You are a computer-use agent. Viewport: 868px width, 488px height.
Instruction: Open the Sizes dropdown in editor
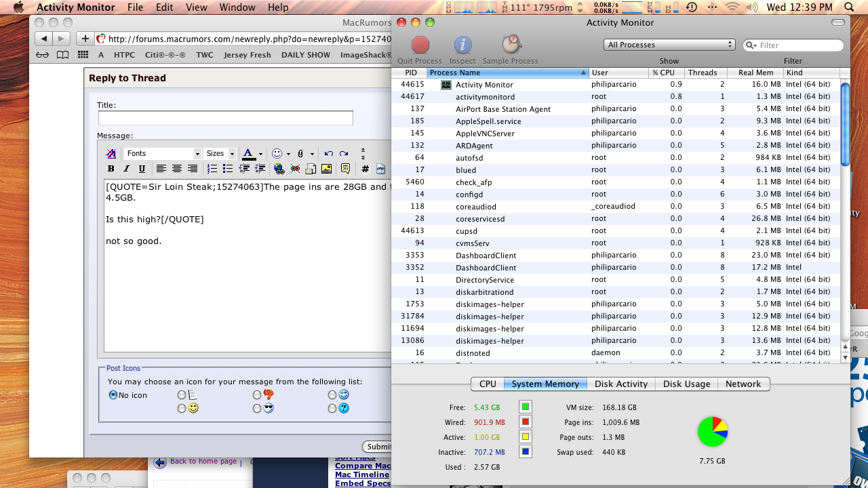pos(220,154)
